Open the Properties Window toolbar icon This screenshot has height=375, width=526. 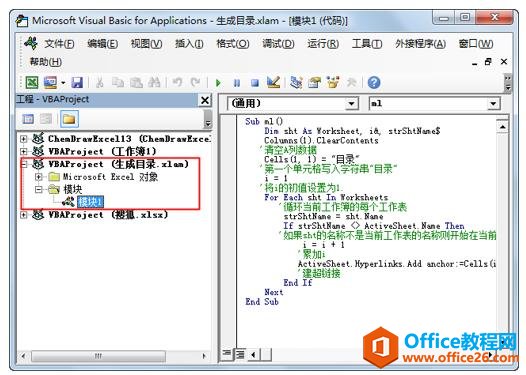click(314, 82)
